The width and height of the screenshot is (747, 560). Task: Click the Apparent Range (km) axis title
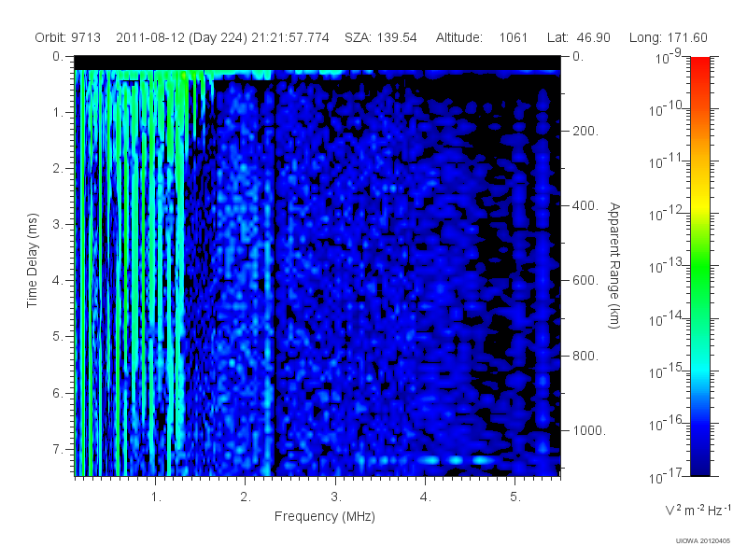[x=614, y=265]
